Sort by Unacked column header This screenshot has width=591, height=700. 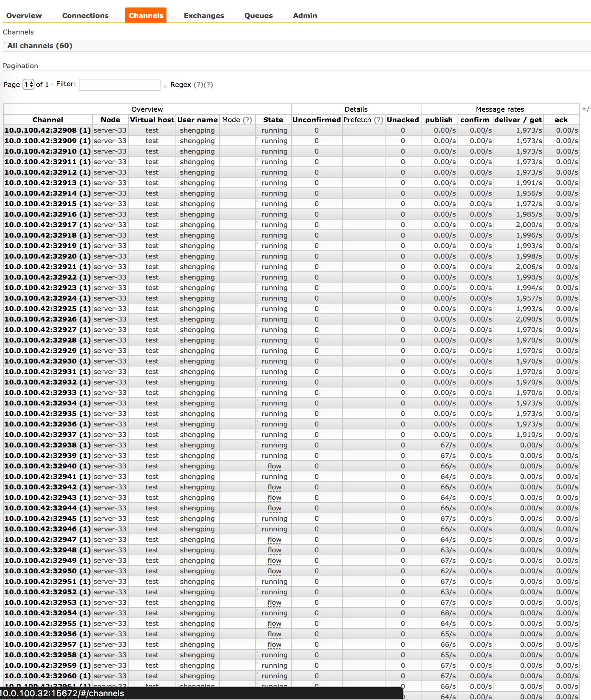click(403, 120)
